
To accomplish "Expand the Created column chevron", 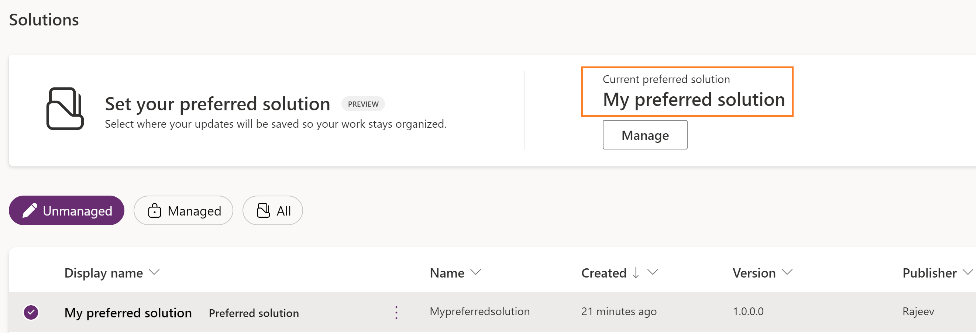I will [653, 272].
